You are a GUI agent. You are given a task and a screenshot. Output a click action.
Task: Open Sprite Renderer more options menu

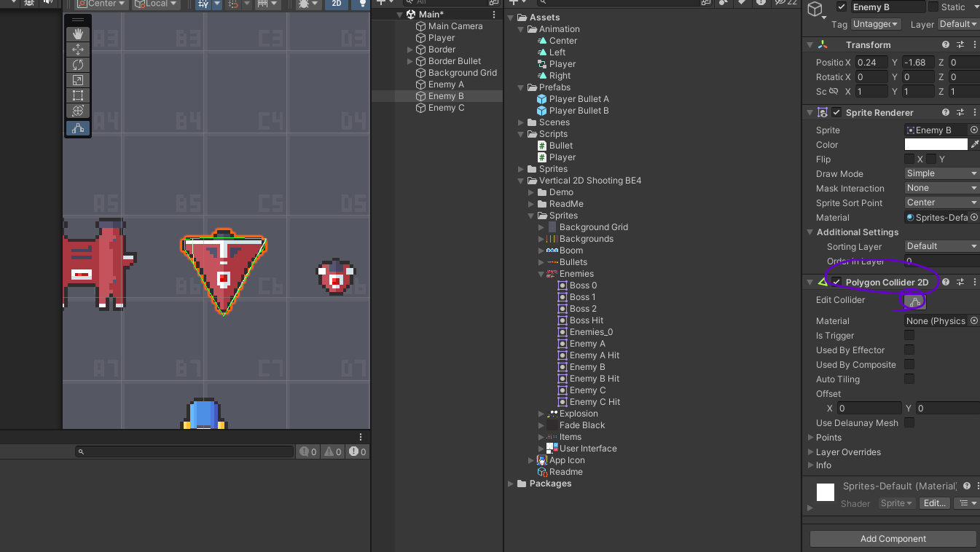(974, 113)
